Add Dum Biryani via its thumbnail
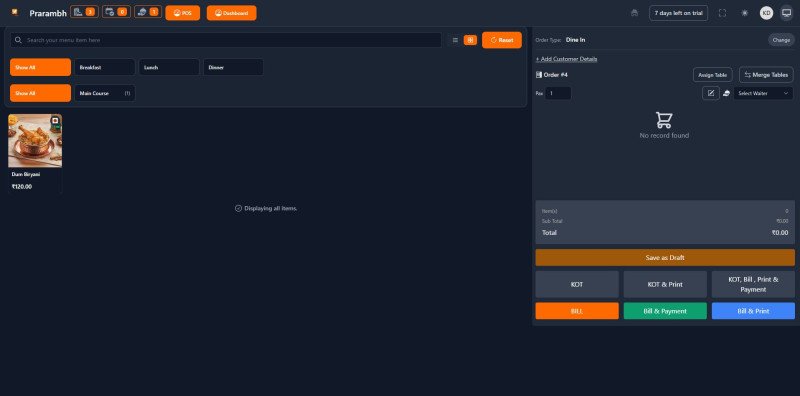 (x=35, y=141)
